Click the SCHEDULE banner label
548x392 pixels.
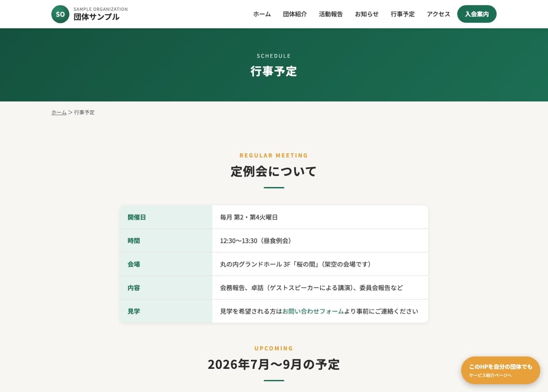[x=274, y=56]
